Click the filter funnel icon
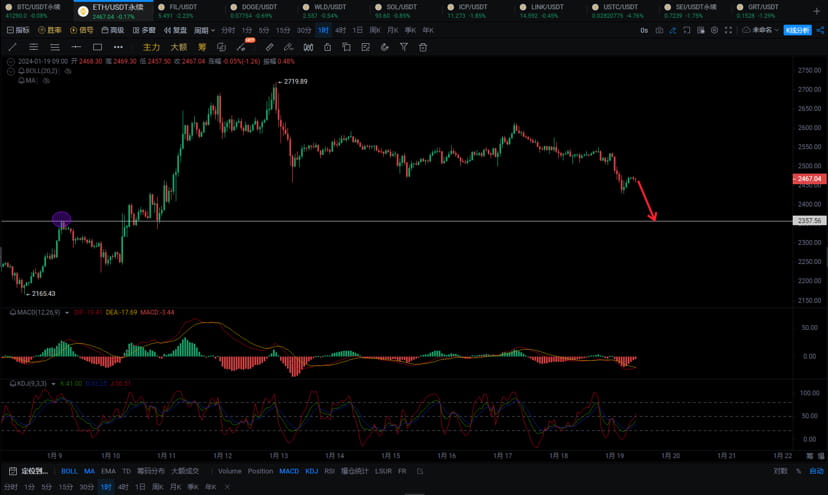 [x=403, y=48]
